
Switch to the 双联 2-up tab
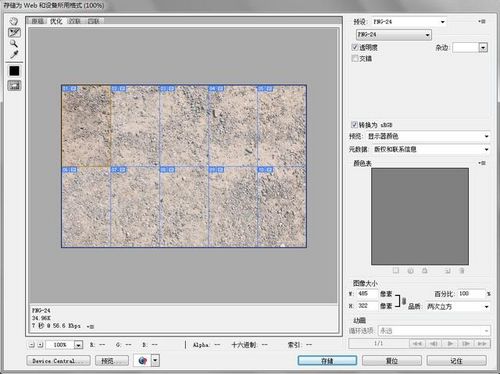click(x=75, y=21)
